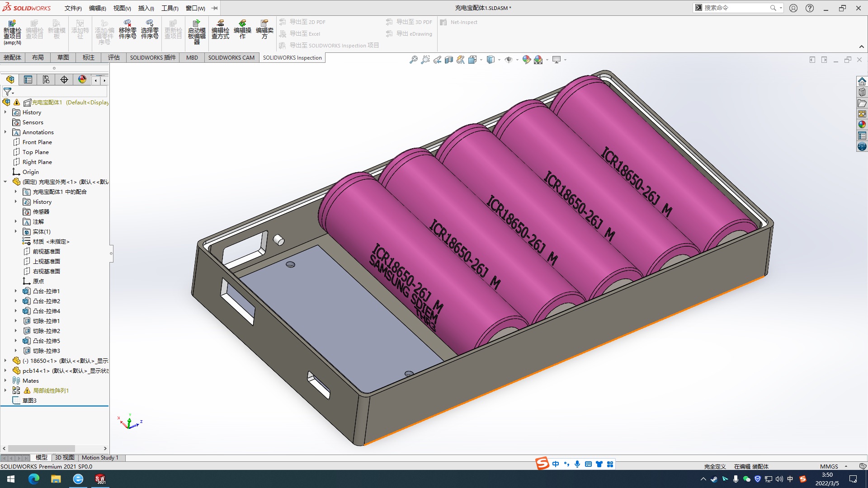
Task: Switch to 评估 ribbon tab
Action: pyautogui.click(x=114, y=57)
